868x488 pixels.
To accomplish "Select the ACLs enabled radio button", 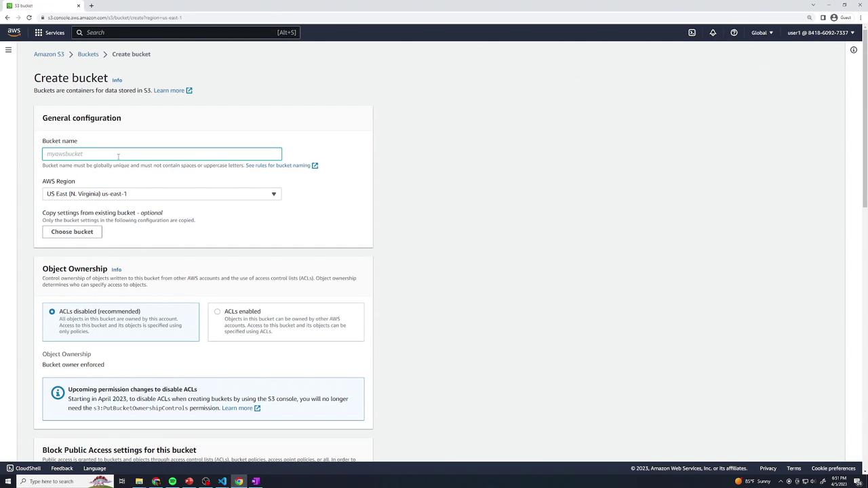I will coord(217,312).
